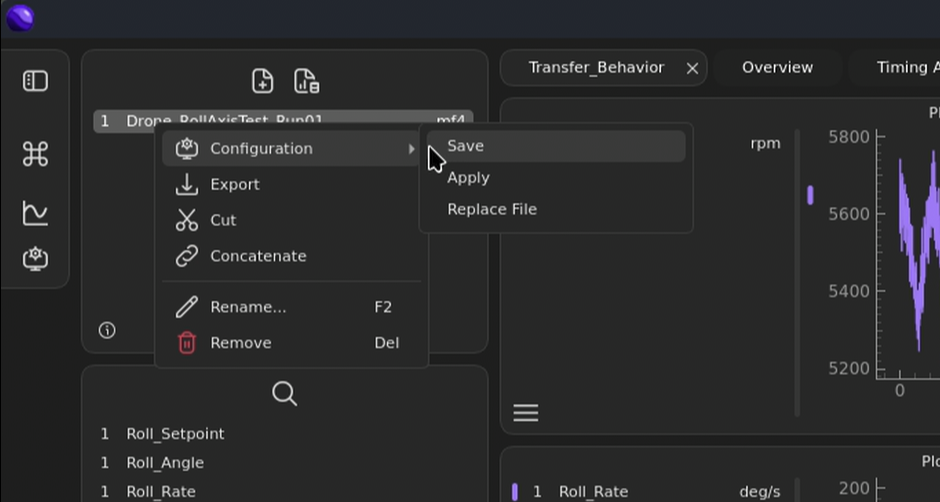
Task: Toggle the sidebar panel icon
Action: 35,81
